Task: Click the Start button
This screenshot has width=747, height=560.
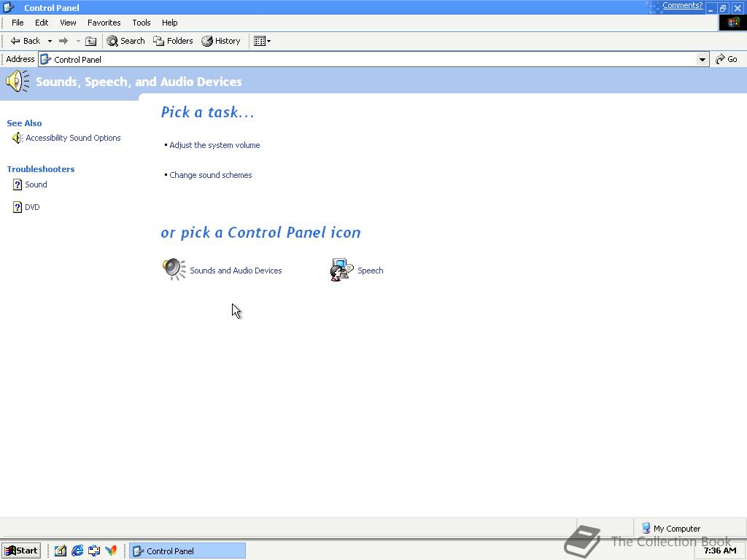Action: tap(21, 551)
